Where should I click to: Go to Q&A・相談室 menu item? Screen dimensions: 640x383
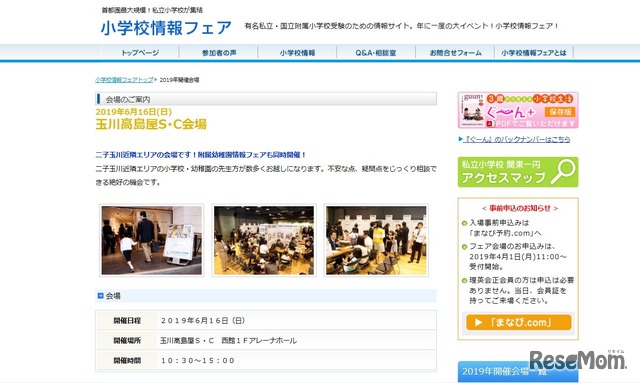coord(376,53)
